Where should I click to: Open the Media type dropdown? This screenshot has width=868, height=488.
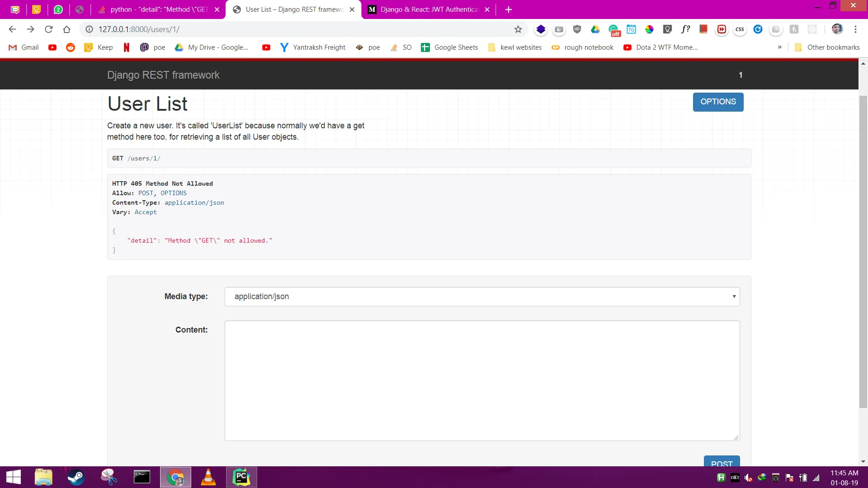click(482, 296)
